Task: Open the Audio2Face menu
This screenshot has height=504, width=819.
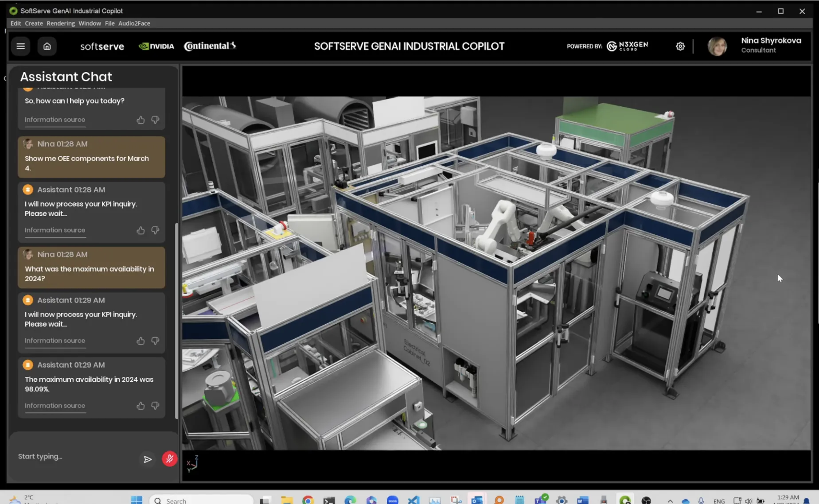Action: pos(134,23)
